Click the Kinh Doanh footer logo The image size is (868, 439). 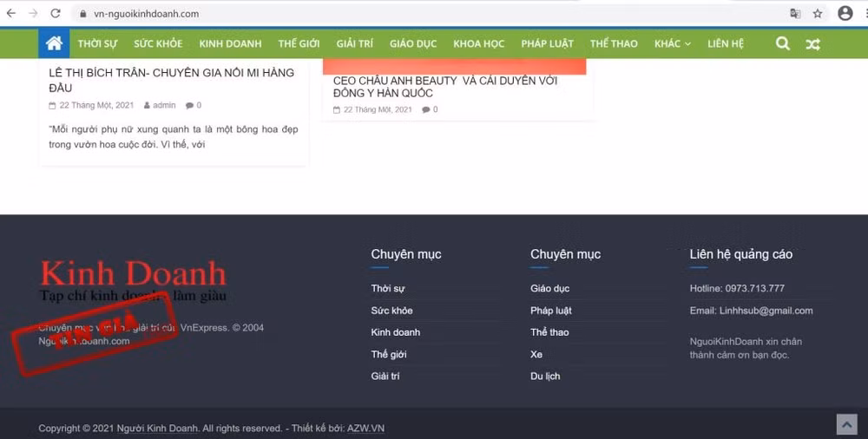(134, 281)
